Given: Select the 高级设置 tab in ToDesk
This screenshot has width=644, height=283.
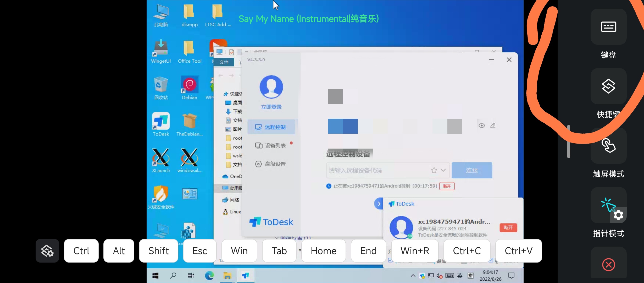Looking at the screenshot, I should tap(271, 164).
